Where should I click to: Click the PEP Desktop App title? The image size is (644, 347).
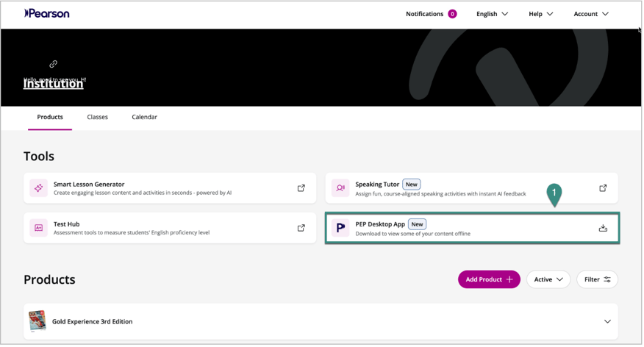380,224
